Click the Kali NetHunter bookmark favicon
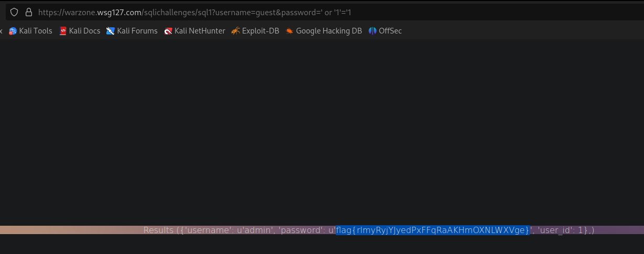Image resolution: width=644 pixels, height=254 pixels. 168,31
